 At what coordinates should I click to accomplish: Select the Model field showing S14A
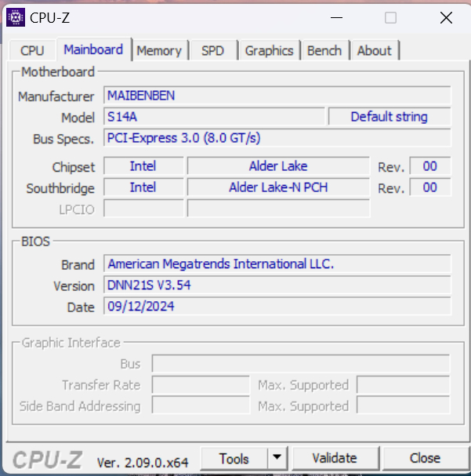pos(214,117)
